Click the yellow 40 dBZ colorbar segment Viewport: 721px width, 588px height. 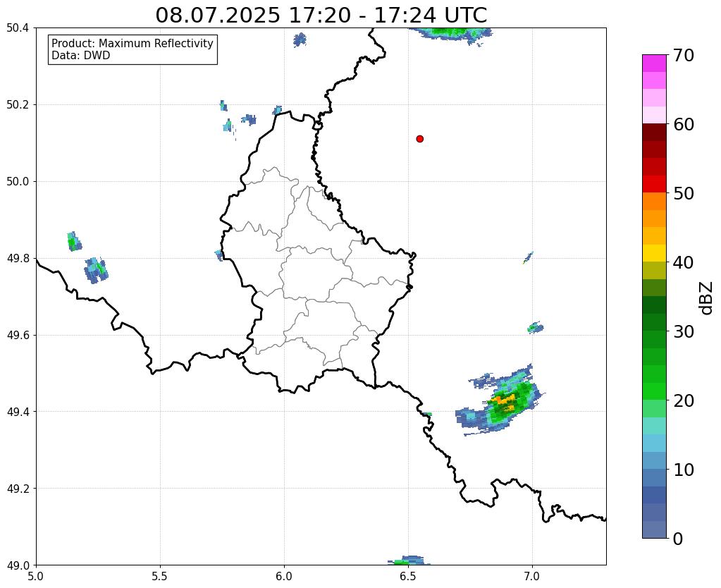tap(654, 253)
